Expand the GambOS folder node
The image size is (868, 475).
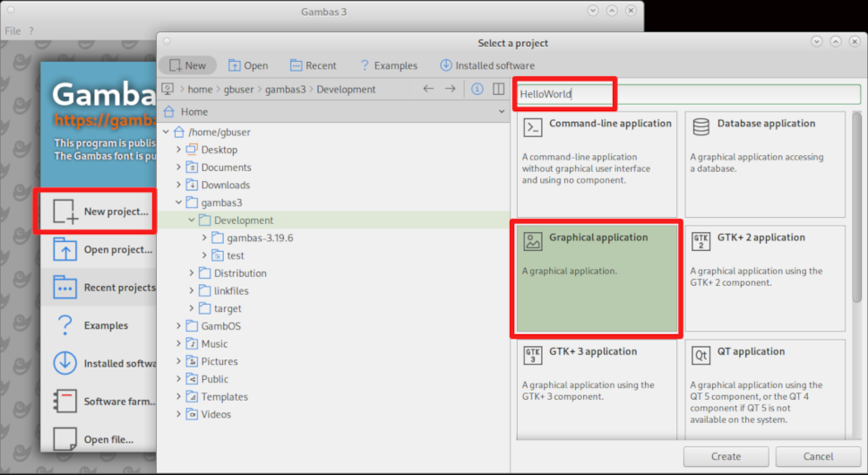click(178, 326)
